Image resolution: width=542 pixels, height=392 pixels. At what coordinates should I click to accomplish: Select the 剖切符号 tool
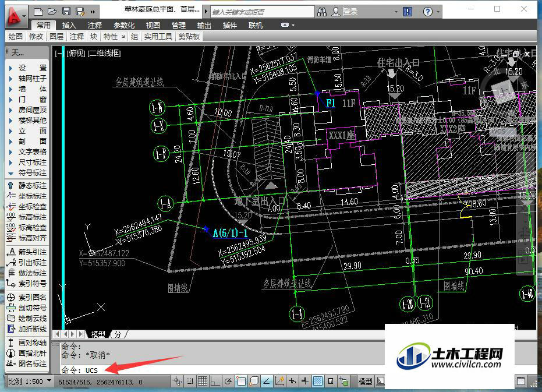click(x=27, y=308)
